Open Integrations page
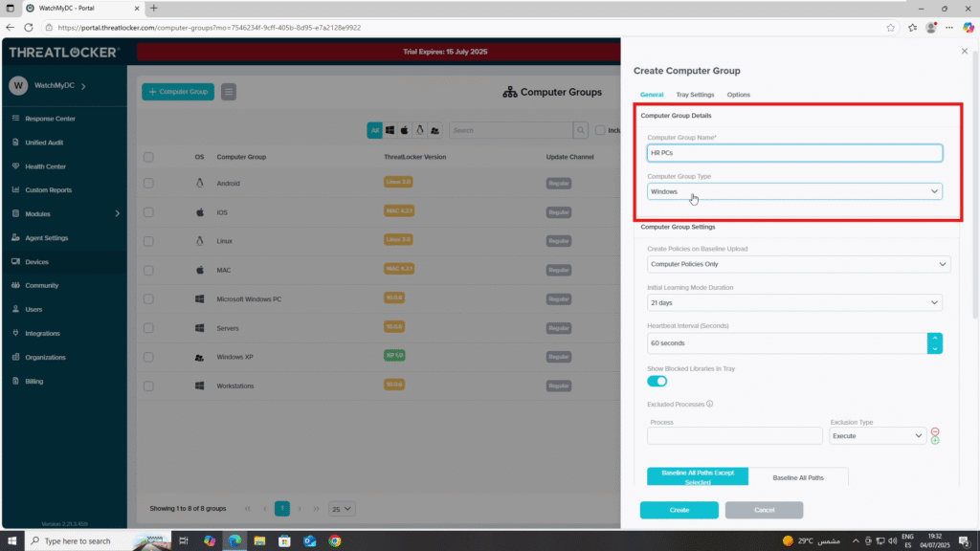This screenshot has width=980, height=551. pos(42,333)
